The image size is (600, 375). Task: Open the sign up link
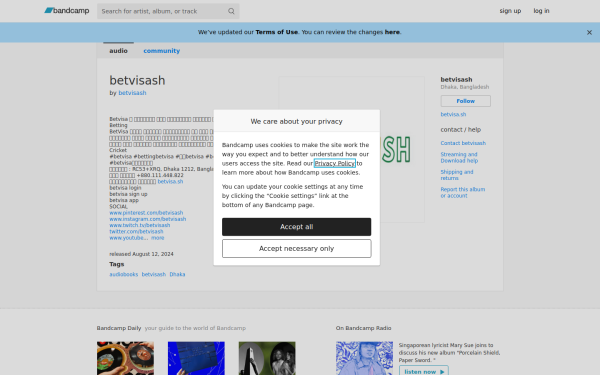click(510, 11)
